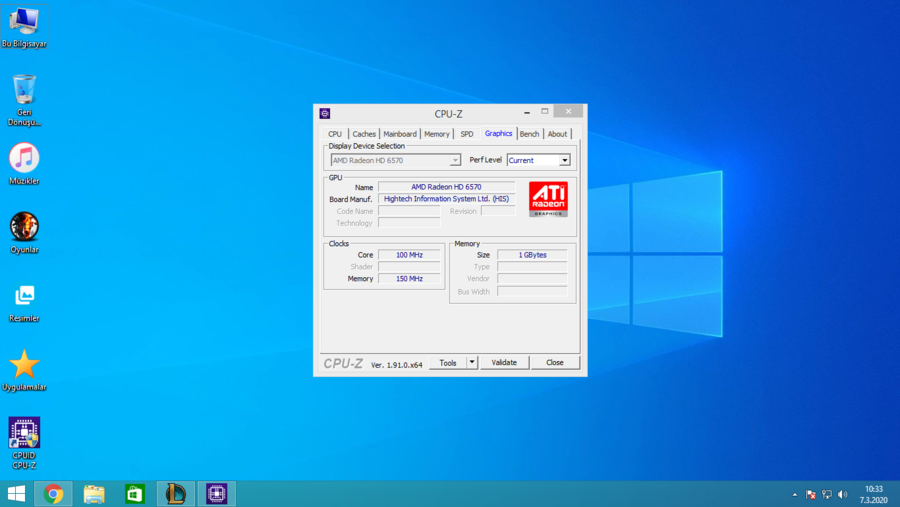This screenshot has height=507, width=900.
Task: Click the taskbar clock showing 10:33
Action: click(874, 494)
